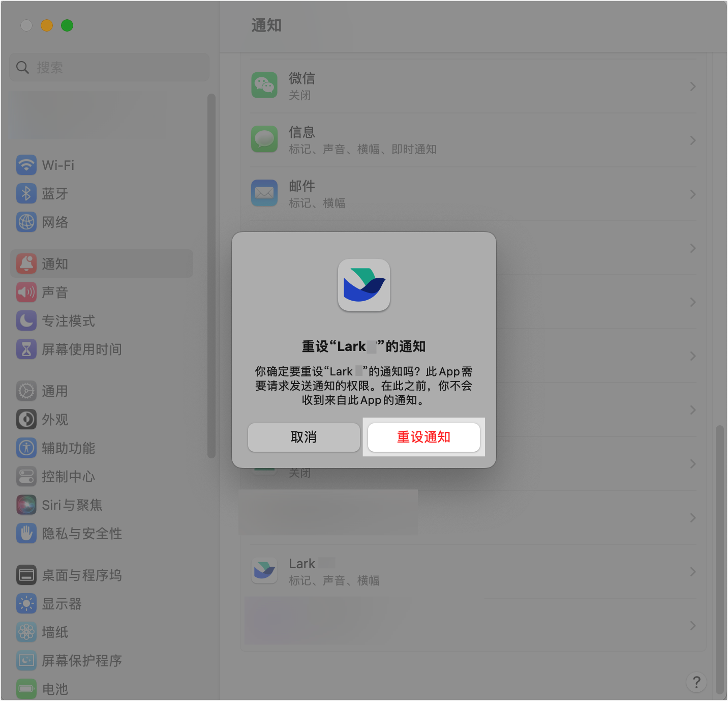Open the 显示器 sun icon
The height and width of the screenshot is (701, 728).
click(x=26, y=603)
